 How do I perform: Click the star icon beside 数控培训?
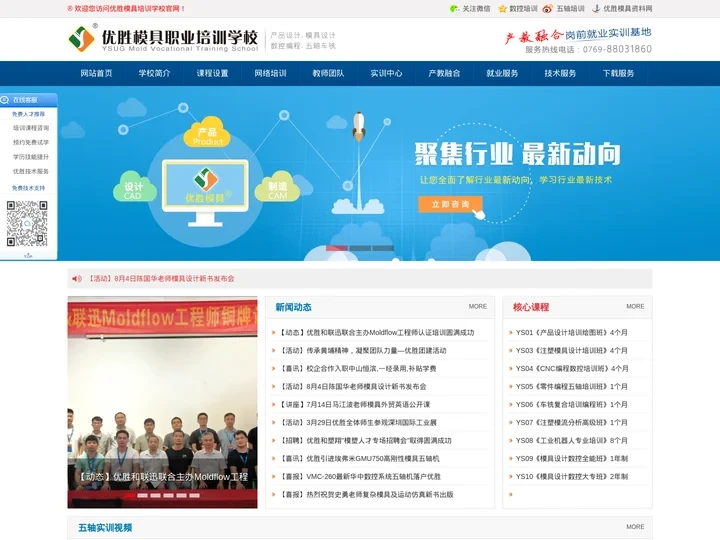[x=502, y=8]
